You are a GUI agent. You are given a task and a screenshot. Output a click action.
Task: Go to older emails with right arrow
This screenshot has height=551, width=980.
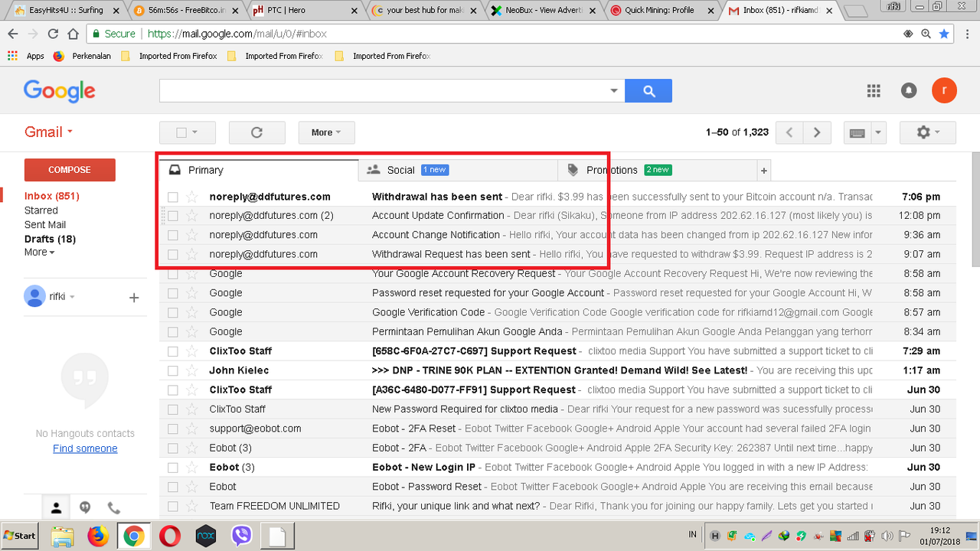817,132
